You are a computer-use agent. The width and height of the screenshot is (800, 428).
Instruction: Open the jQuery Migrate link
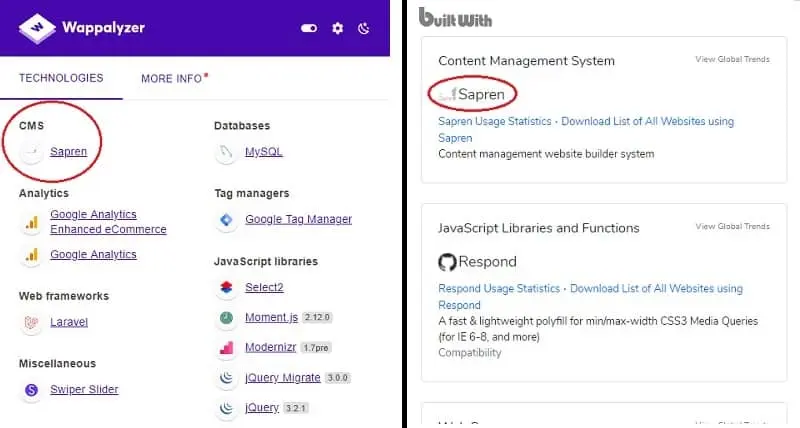click(x=283, y=377)
